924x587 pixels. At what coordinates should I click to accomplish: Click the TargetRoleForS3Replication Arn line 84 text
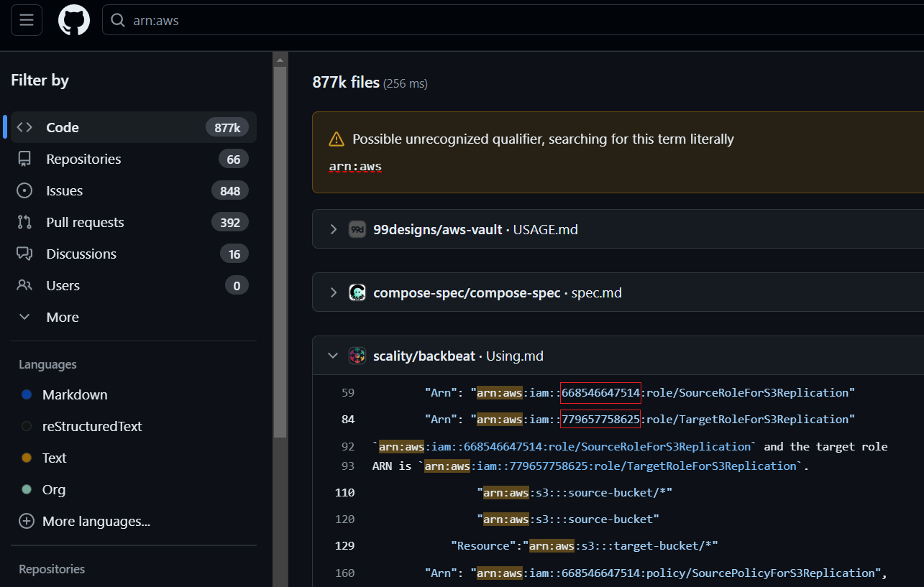pos(639,420)
